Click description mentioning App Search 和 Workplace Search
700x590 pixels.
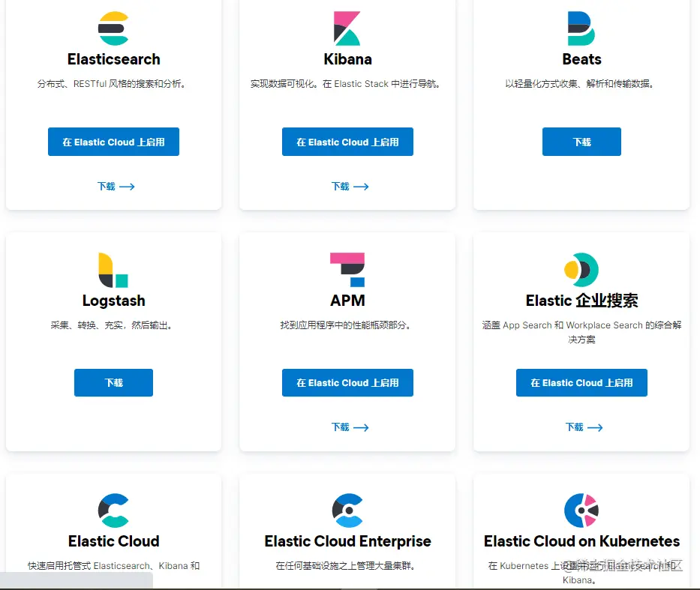tap(581, 332)
